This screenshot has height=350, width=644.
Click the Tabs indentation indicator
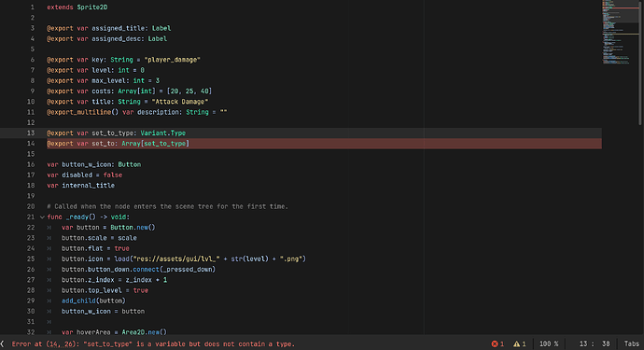tap(632, 343)
